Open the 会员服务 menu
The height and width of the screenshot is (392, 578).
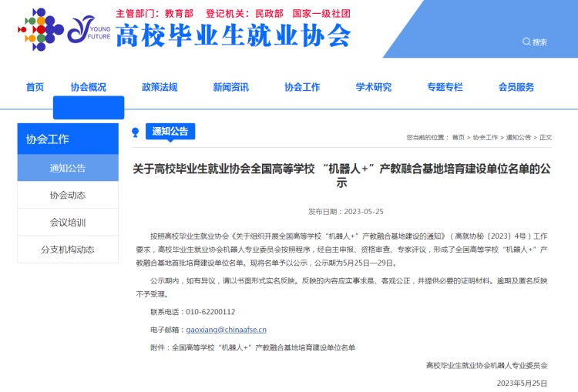(516, 87)
